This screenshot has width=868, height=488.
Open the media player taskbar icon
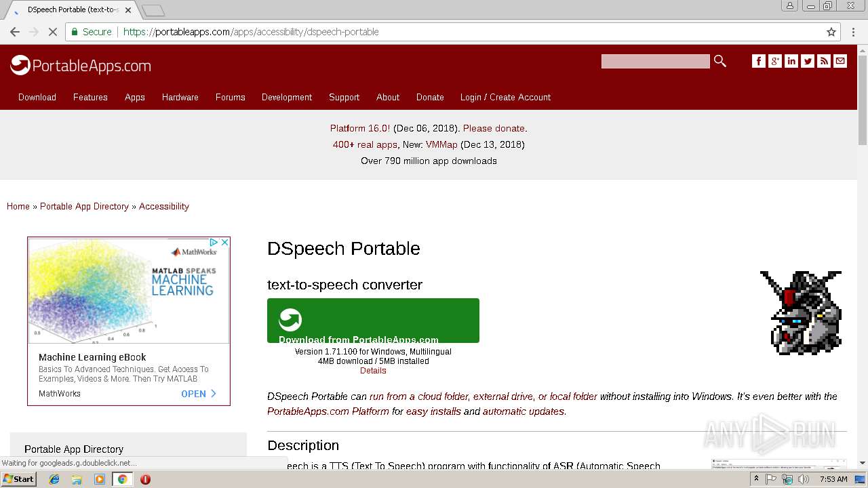point(100,479)
